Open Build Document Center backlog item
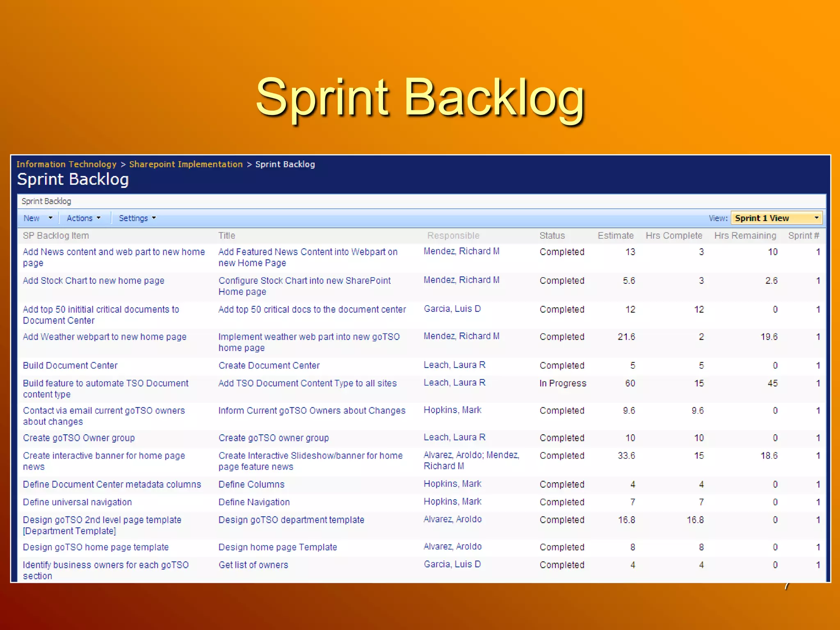Viewport: 840px width, 630px height. coord(70,366)
